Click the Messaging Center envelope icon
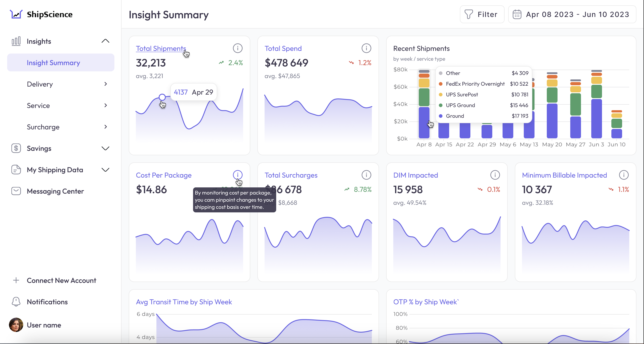The width and height of the screenshot is (644, 344). click(16, 191)
